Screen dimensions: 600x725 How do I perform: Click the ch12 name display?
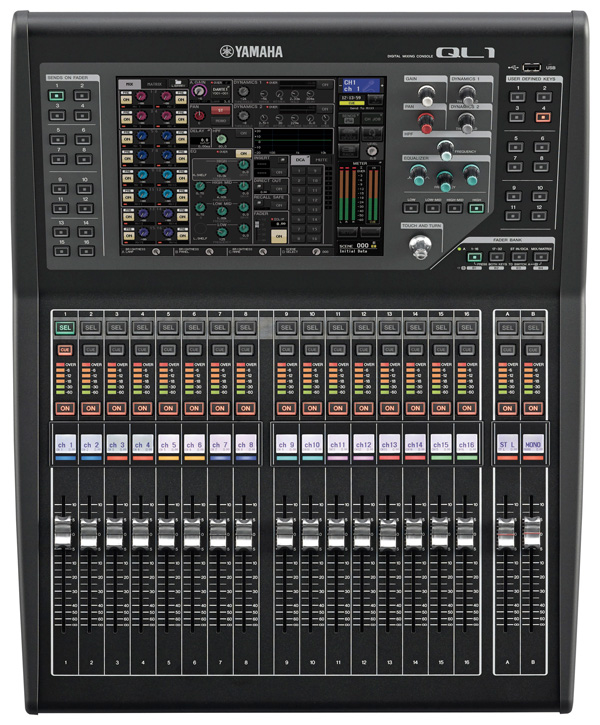coord(364,445)
